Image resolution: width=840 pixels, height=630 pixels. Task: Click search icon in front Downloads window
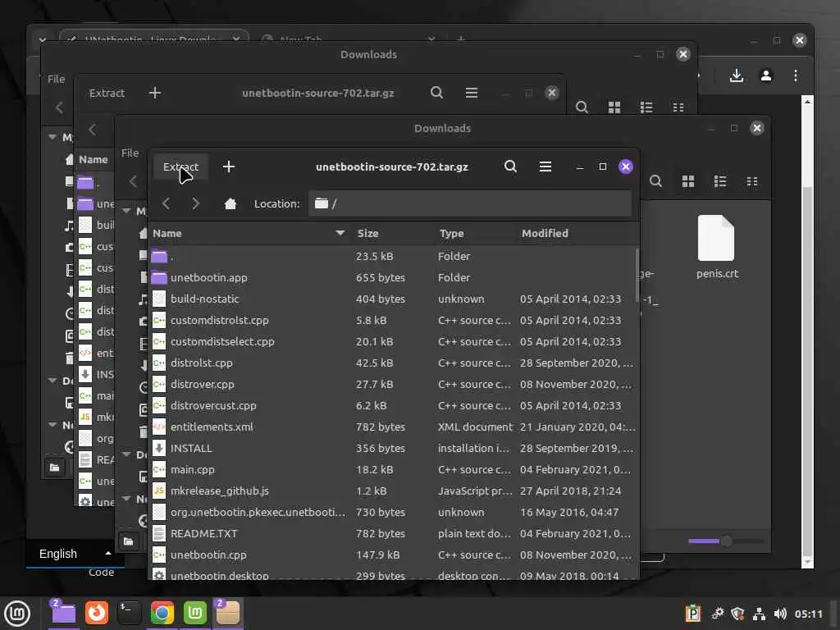point(655,181)
